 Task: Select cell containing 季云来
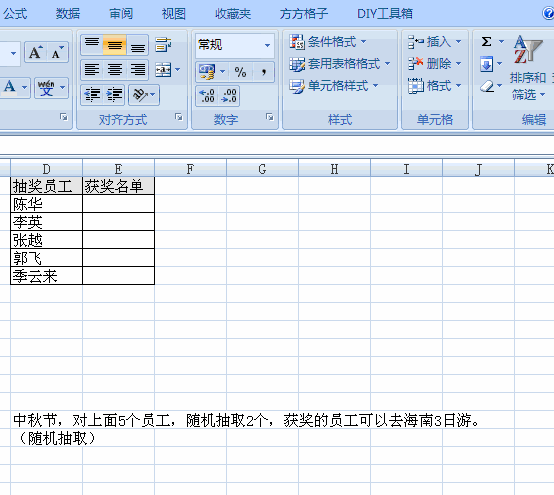tap(46, 276)
